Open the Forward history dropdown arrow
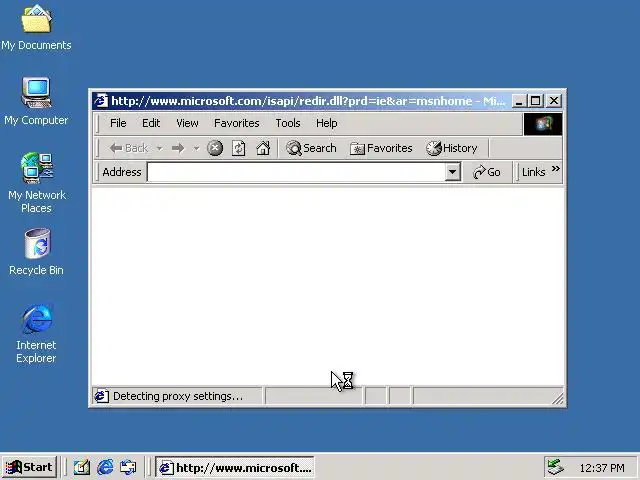The width and height of the screenshot is (640, 480). coord(196,148)
